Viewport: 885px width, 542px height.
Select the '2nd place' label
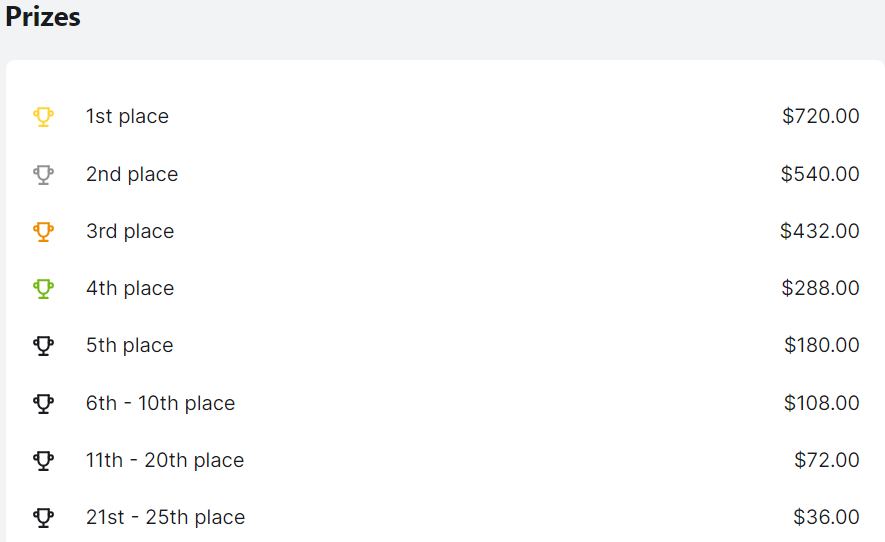(132, 174)
